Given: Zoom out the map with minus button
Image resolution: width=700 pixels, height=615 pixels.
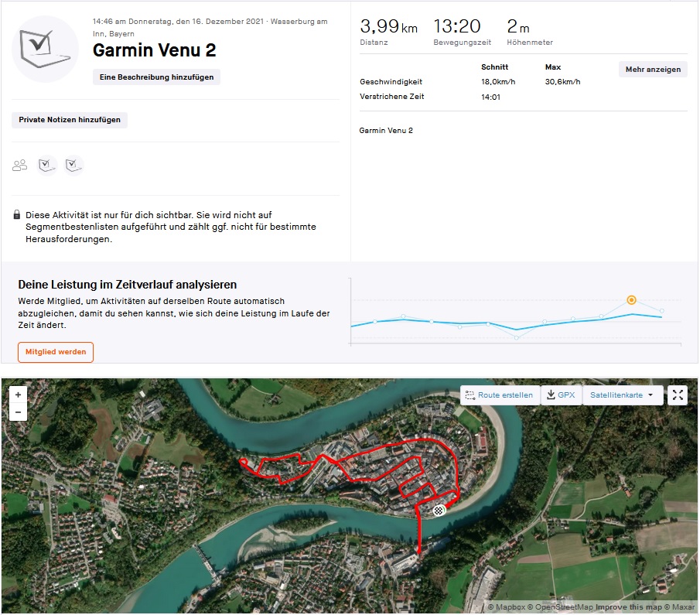Looking at the screenshot, I should pyautogui.click(x=18, y=412).
